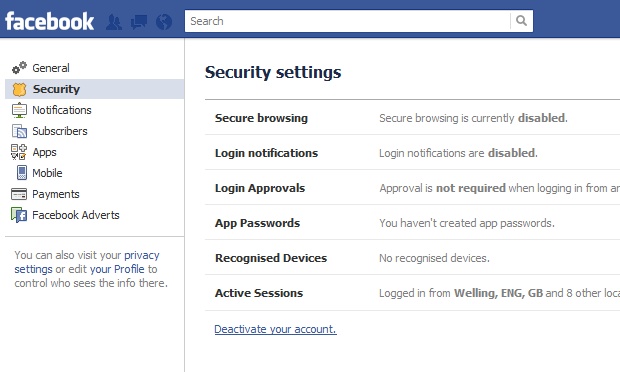Go to Payments settings

click(x=56, y=194)
